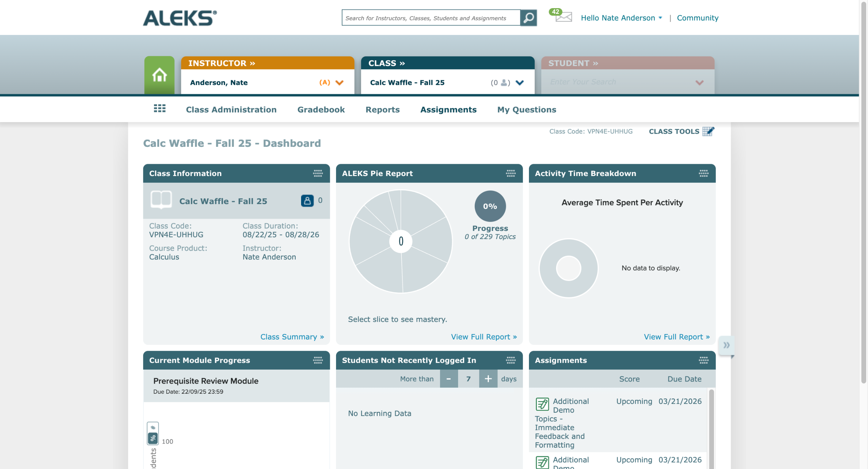Viewport: 868px width, 469px height.
Task: Open the Gradebook menu
Action: [321, 110]
